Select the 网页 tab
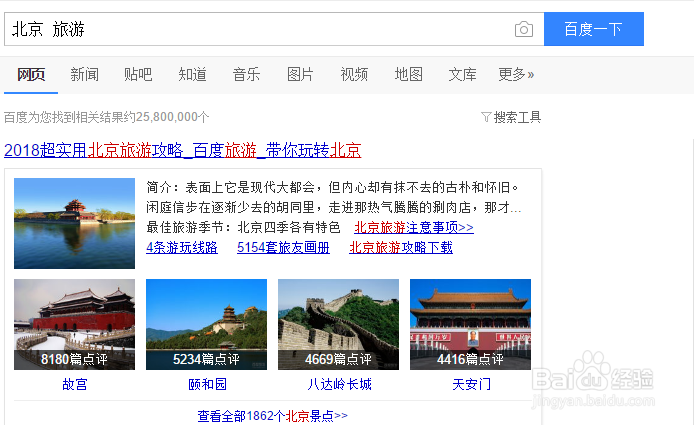The image size is (694, 425). pyautogui.click(x=31, y=74)
